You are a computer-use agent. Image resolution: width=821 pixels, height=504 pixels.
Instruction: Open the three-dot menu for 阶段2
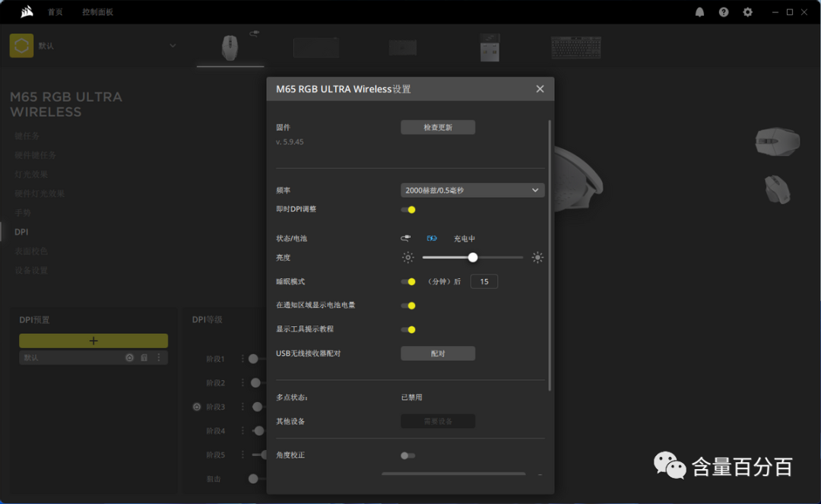(x=242, y=382)
